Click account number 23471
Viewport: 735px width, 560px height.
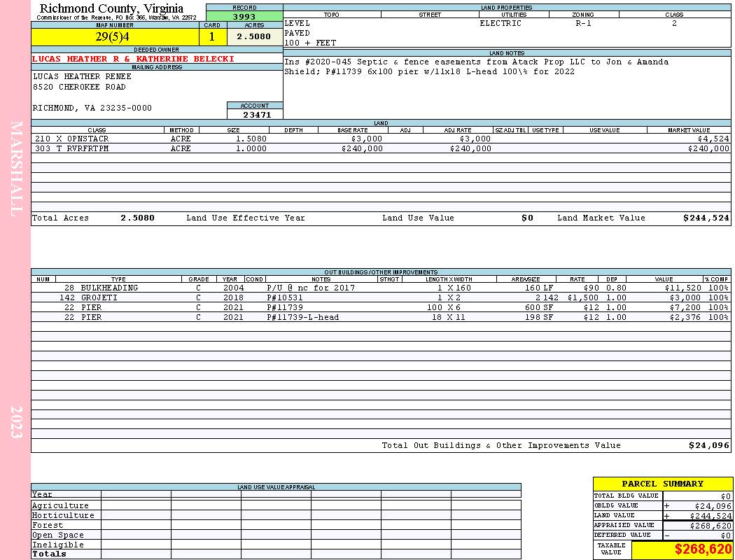(x=257, y=114)
